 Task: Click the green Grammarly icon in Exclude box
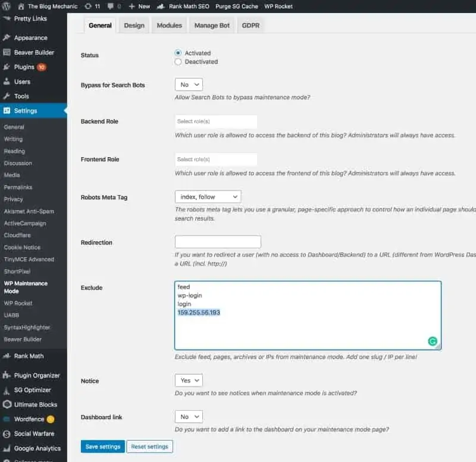[x=433, y=341]
